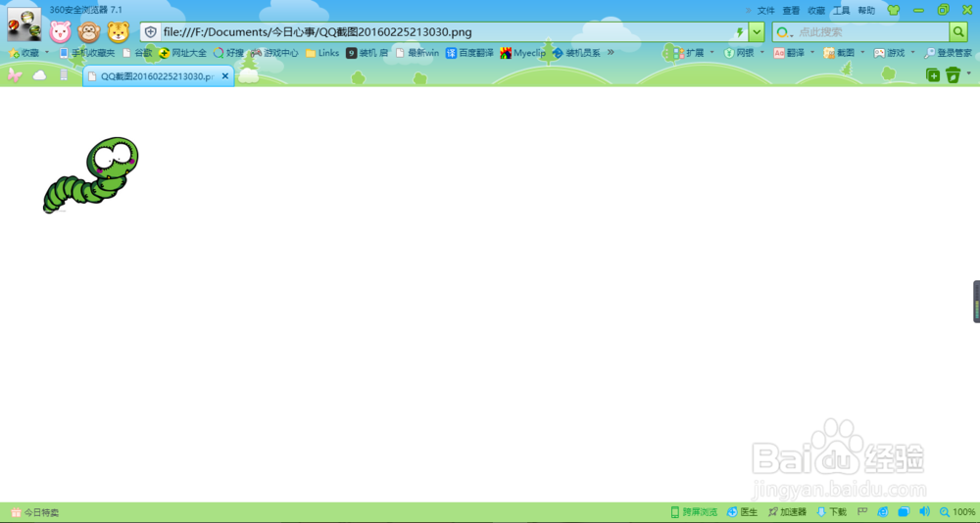Open the 手机收藏夹 bookmark
The width and height of the screenshot is (980, 523).
pos(87,53)
